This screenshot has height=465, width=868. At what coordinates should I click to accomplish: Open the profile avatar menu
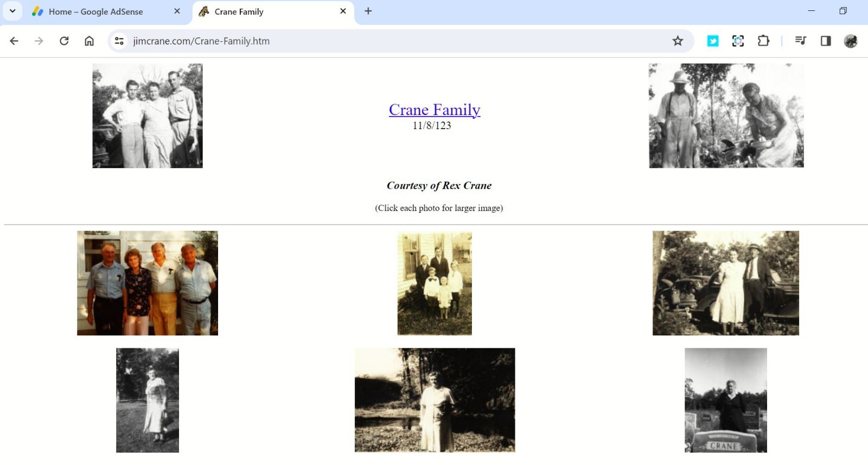pos(851,41)
